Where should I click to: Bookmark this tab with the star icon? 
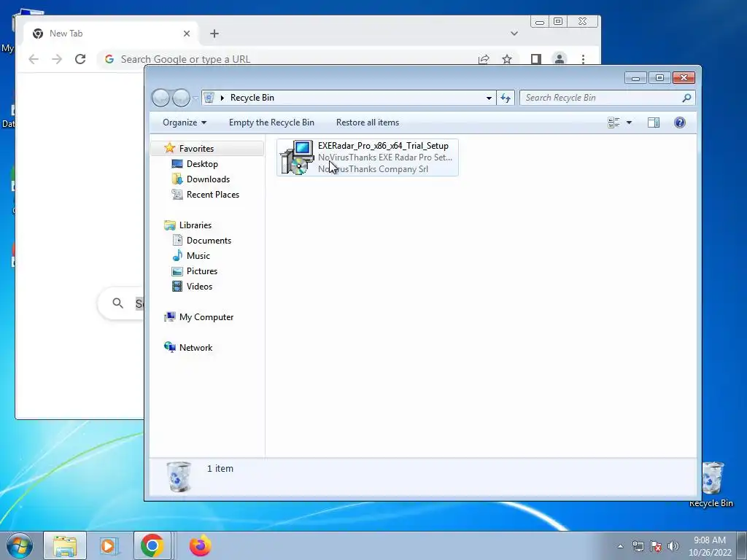click(507, 59)
